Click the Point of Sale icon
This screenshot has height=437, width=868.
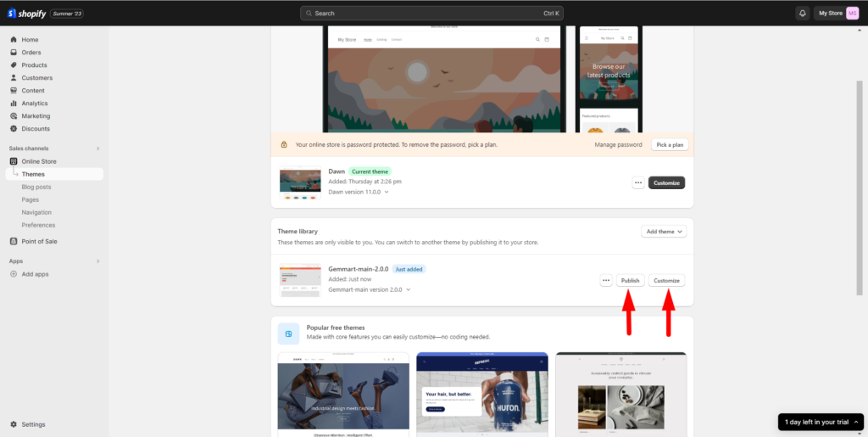coord(14,242)
